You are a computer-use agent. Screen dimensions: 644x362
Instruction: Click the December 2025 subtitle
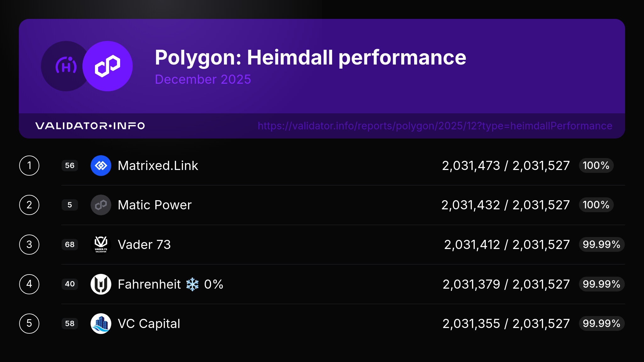point(203,79)
